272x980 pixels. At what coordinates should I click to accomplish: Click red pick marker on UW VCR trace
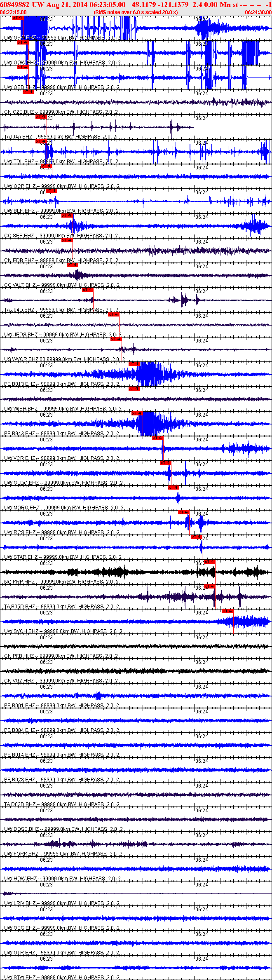[x=157, y=438]
